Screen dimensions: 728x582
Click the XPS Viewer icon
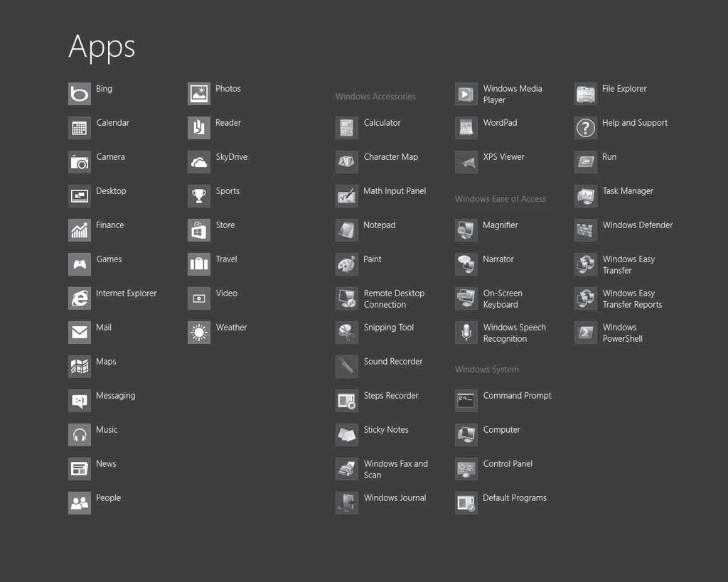[x=466, y=162]
